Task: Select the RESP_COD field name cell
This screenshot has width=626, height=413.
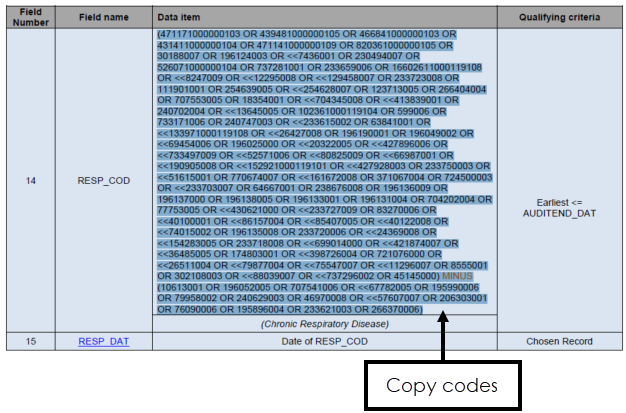Action: 105,183
